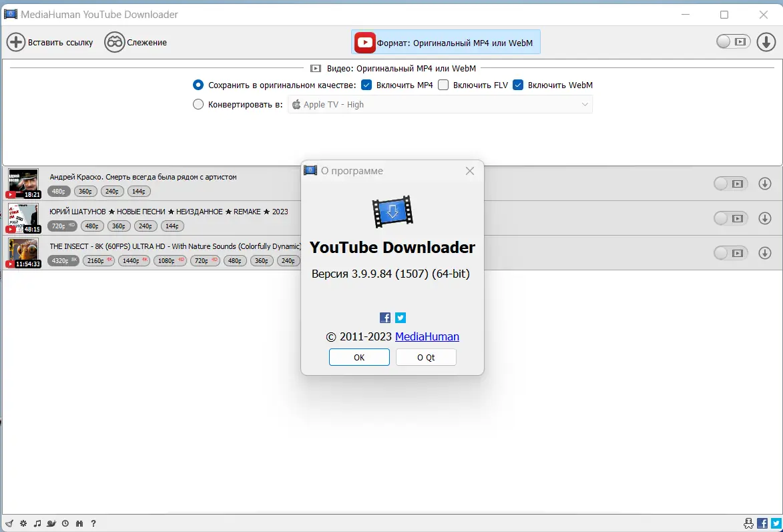Click Вставить ссылку to paste a link
783x532 pixels.
[x=50, y=41]
